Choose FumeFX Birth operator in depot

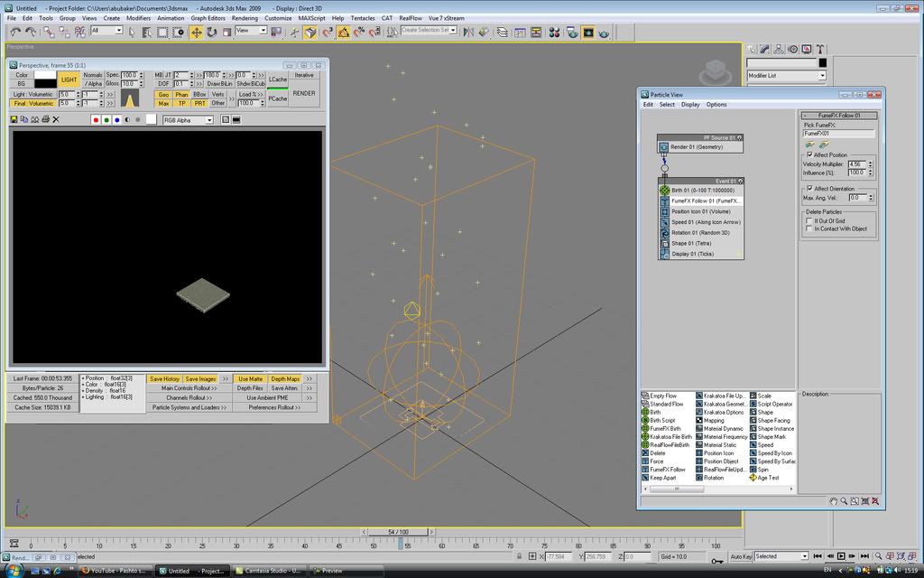click(666, 429)
